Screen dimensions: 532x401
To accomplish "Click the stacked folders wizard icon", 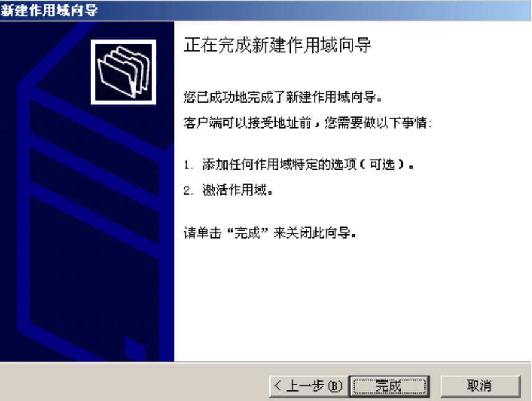I will pyautogui.click(x=123, y=72).
